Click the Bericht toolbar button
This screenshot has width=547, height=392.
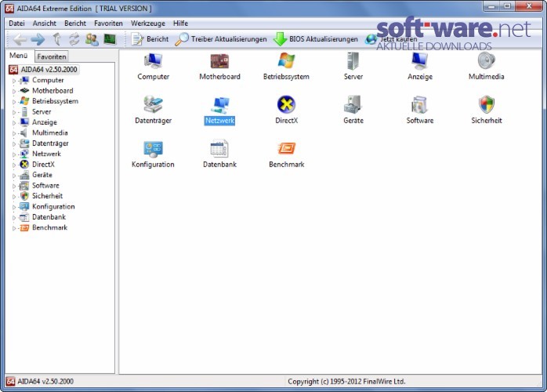tap(150, 39)
